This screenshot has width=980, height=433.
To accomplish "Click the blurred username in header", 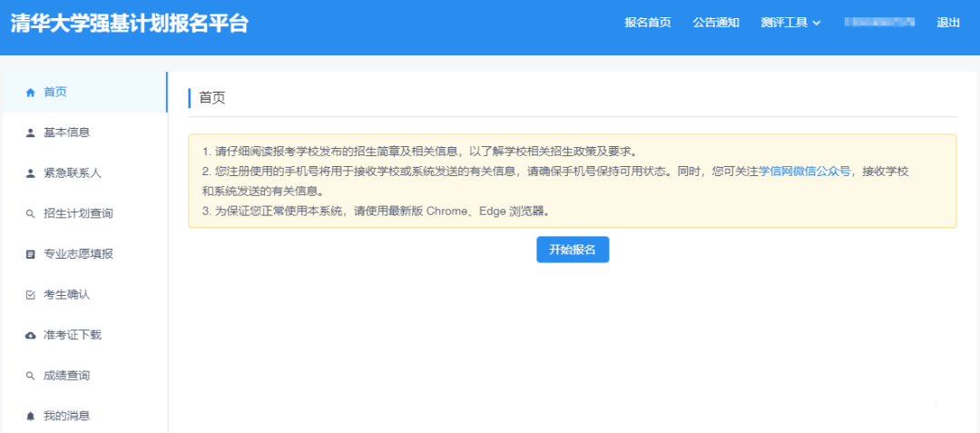I will coord(878,23).
